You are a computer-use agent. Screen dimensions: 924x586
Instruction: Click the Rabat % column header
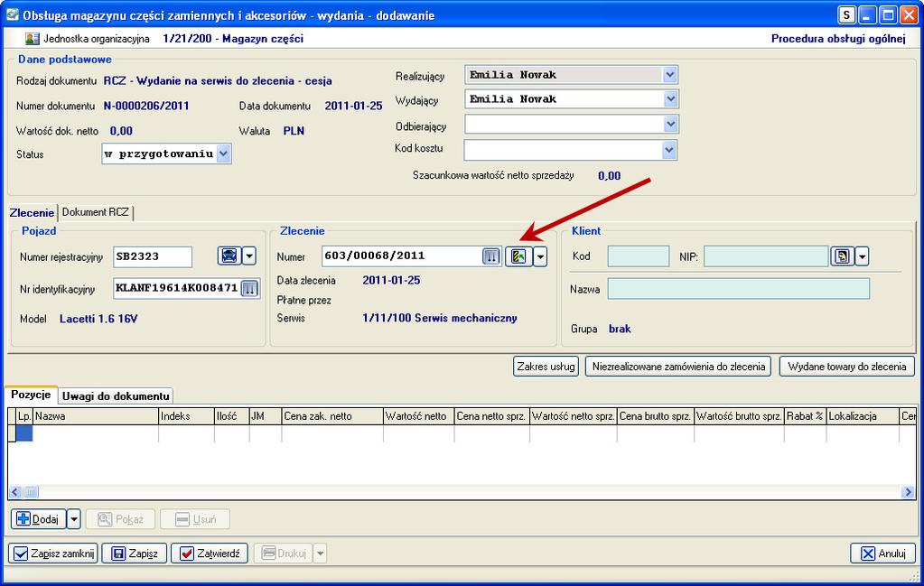(805, 415)
